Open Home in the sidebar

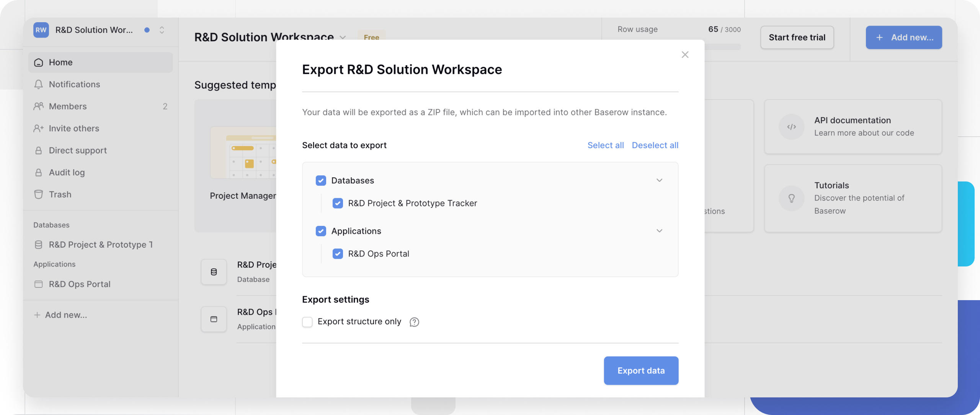point(101,62)
